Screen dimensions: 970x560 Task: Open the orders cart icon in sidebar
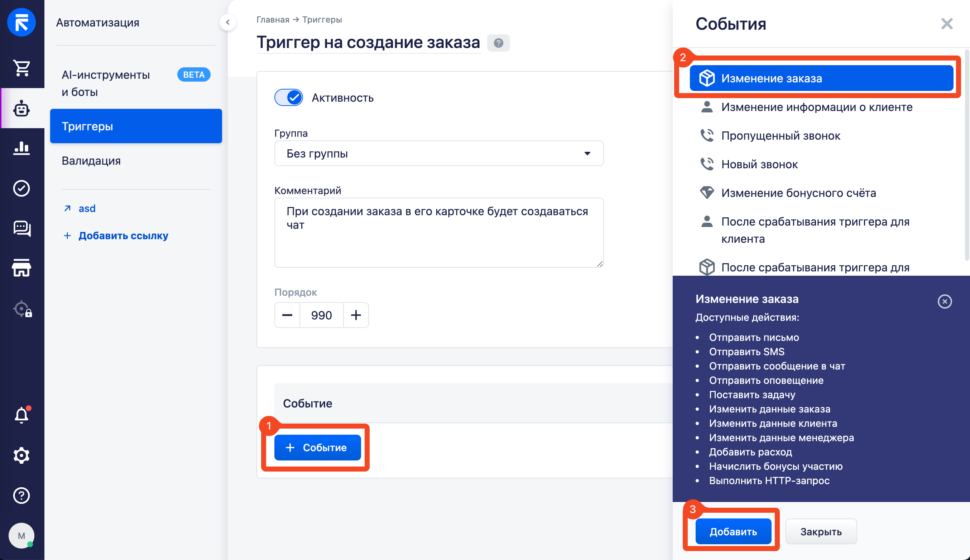tap(21, 68)
